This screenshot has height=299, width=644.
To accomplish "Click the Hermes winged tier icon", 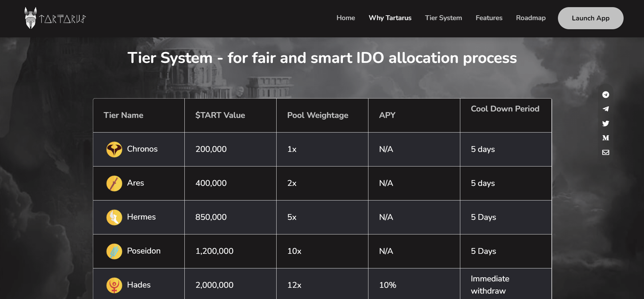I will (114, 217).
